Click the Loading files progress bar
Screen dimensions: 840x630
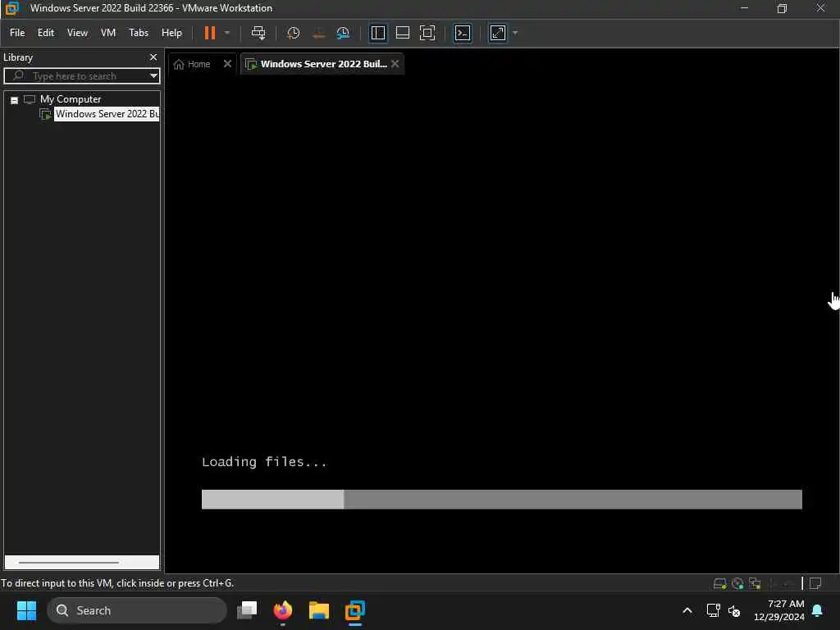coord(501,499)
